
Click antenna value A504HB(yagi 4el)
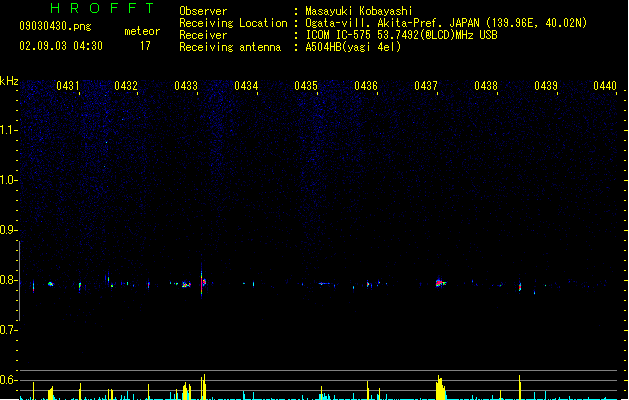pyautogui.click(x=353, y=47)
